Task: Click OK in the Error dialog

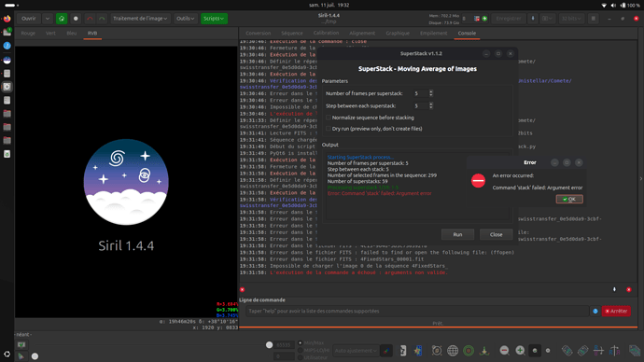Action: tap(569, 199)
